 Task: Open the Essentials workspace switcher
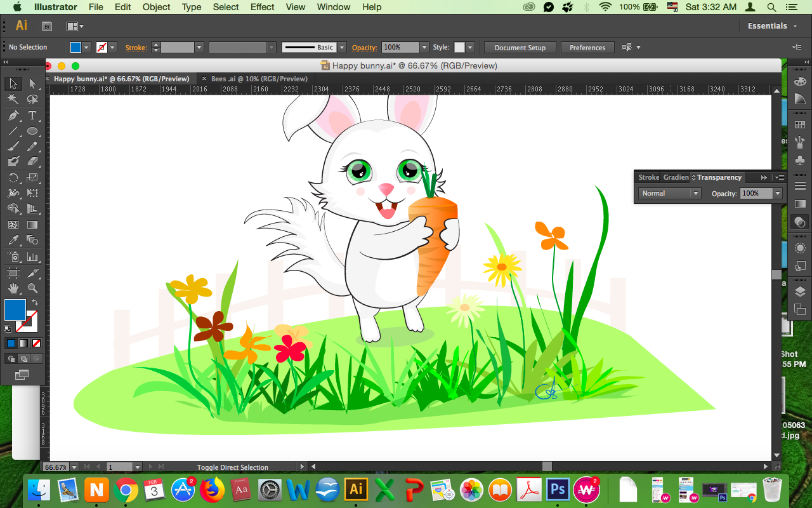coord(771,26)
